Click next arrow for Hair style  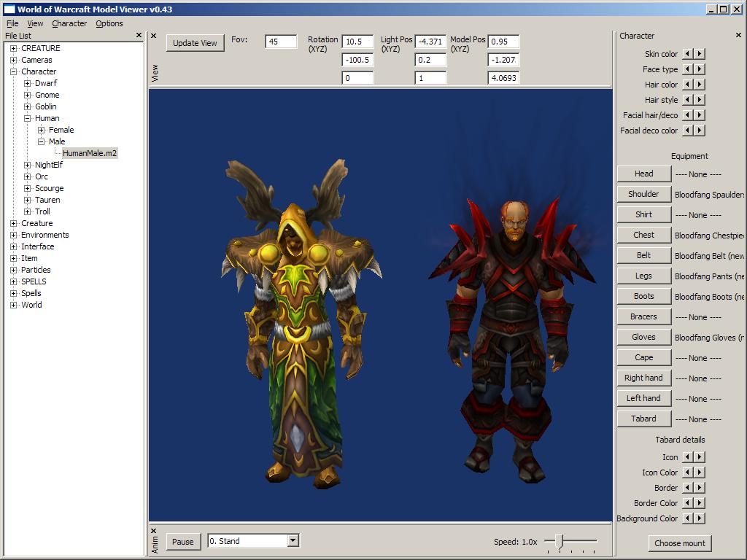point(700,99)
